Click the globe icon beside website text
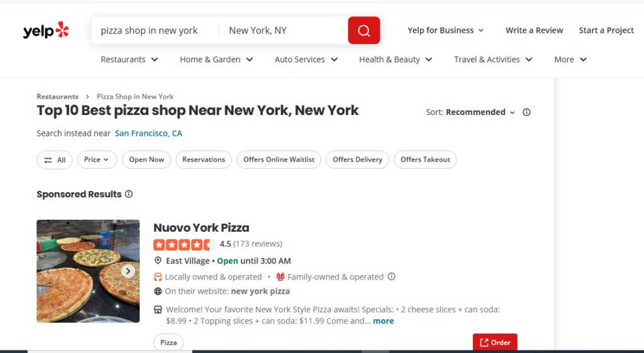 (x=158, y=291)
